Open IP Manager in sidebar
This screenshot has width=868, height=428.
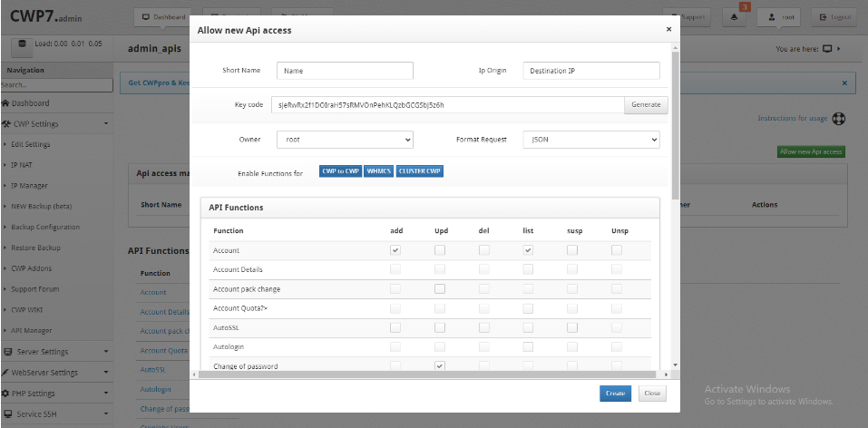(x=29, y=186)
